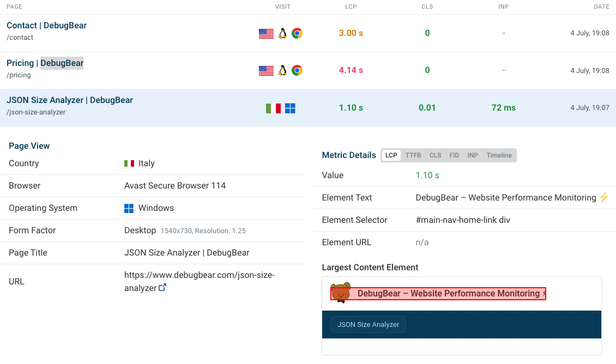Select the LCP metric tab

391,155
